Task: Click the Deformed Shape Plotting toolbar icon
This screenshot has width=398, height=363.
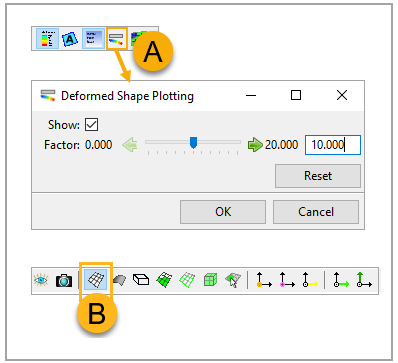Action: point(116,39)
